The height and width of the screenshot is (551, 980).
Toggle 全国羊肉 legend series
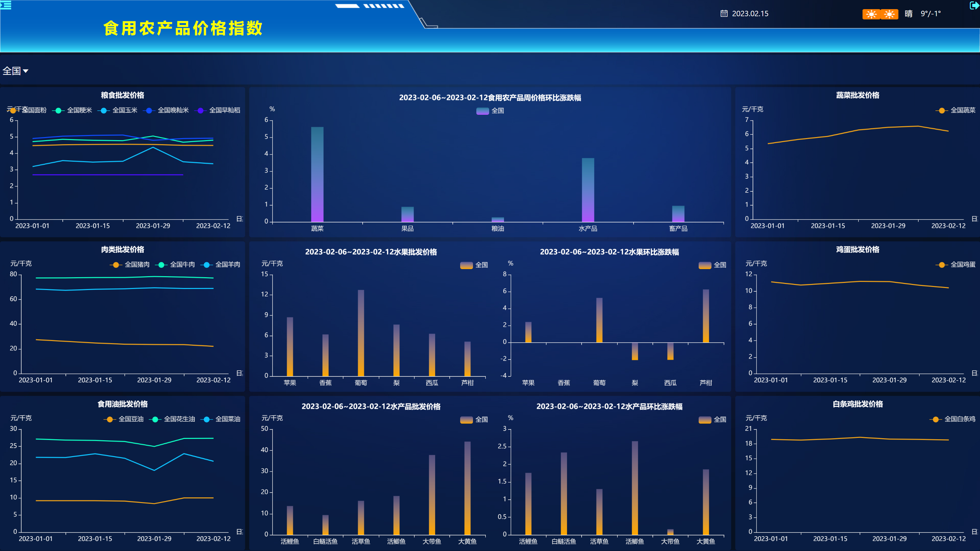(220, 264)
